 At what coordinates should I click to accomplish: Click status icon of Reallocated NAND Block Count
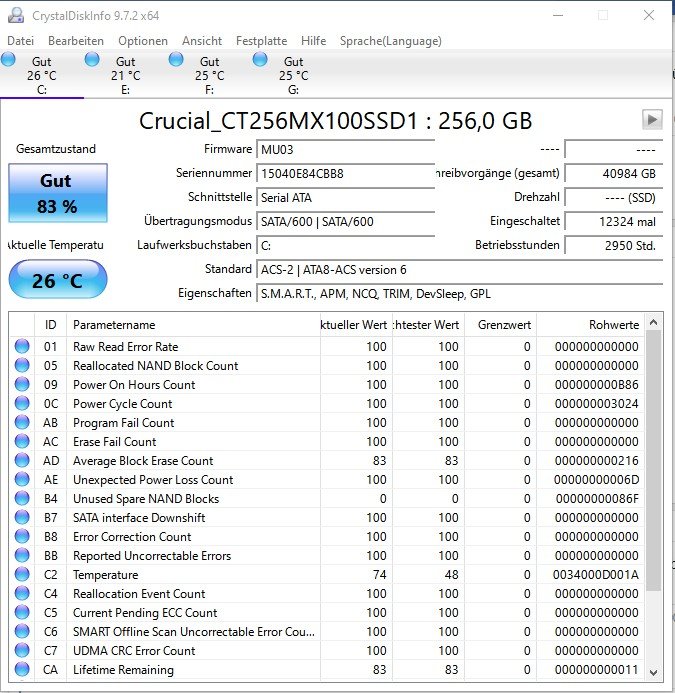point(22,366)
